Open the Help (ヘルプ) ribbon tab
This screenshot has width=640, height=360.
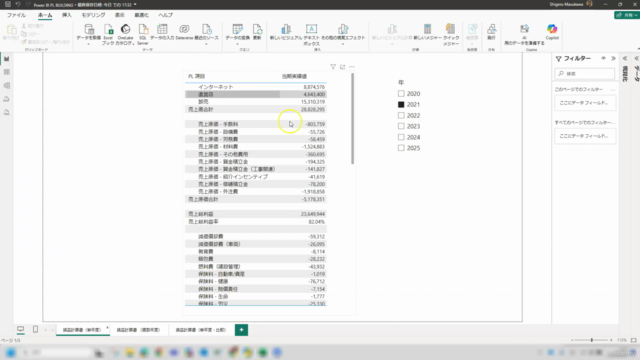pos(165,15)
